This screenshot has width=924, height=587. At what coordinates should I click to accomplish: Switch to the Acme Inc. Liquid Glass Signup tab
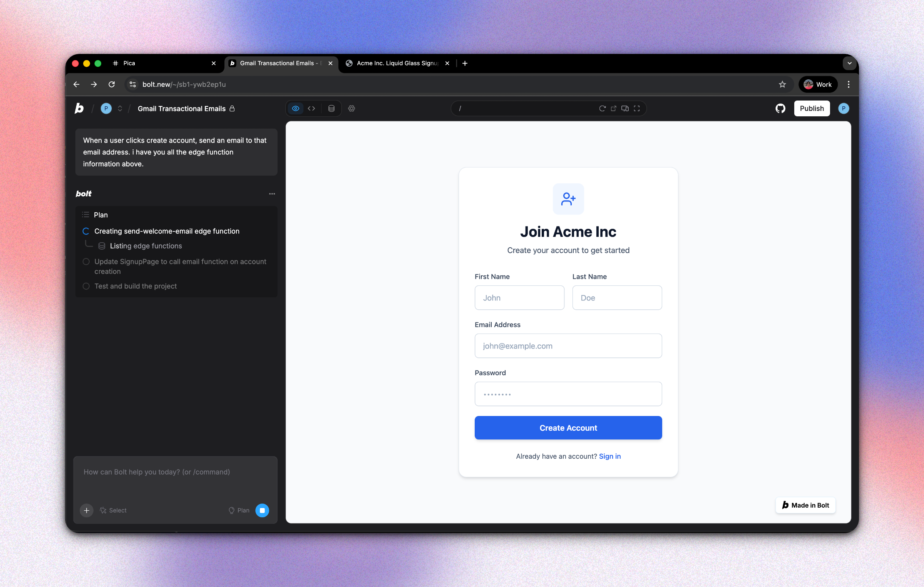click(x=397, y=63)
